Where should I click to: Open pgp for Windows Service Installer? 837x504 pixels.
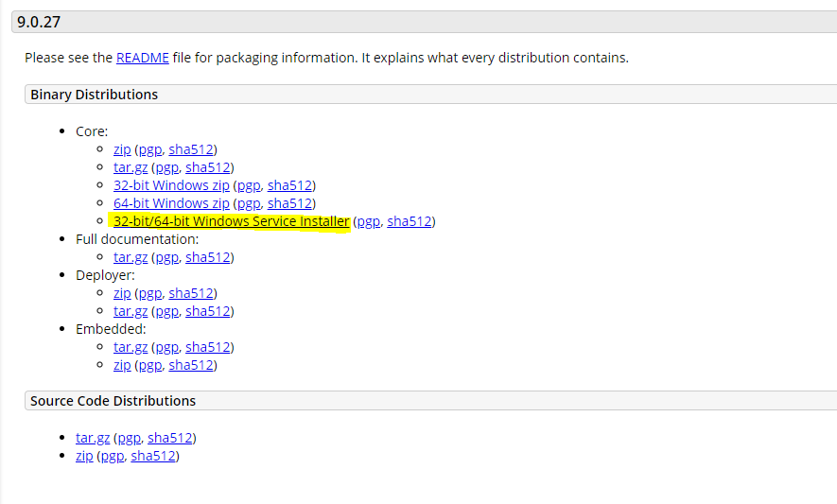click(368, 222)
